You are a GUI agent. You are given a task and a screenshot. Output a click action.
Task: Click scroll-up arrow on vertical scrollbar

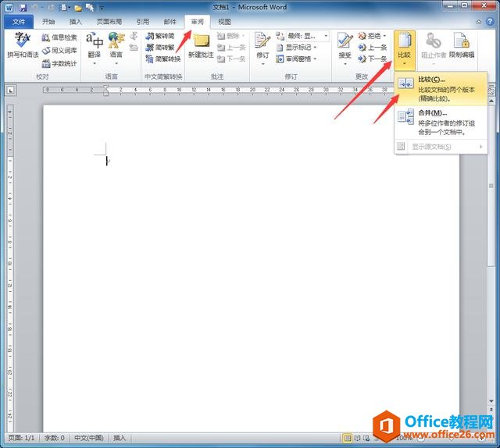(x=491, y=101)
